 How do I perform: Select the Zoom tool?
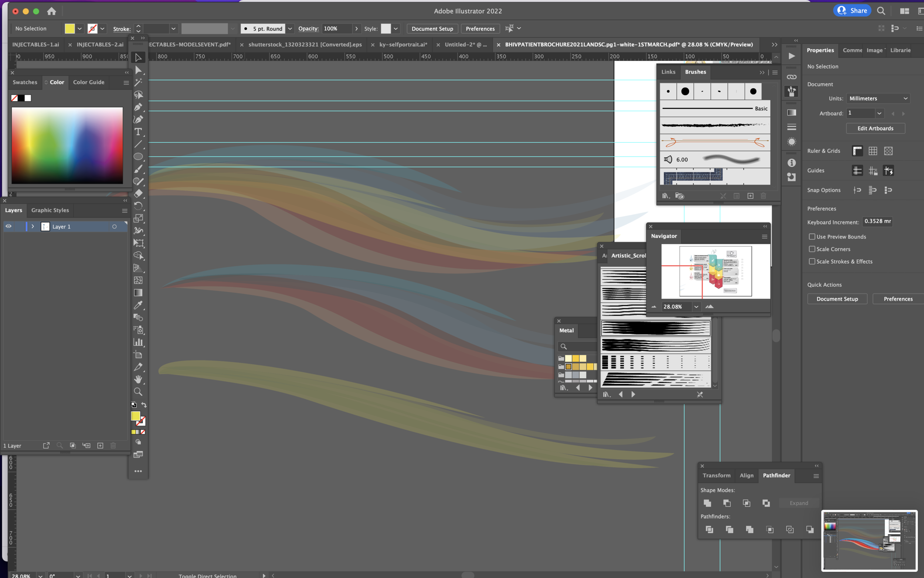click(138, 392)
